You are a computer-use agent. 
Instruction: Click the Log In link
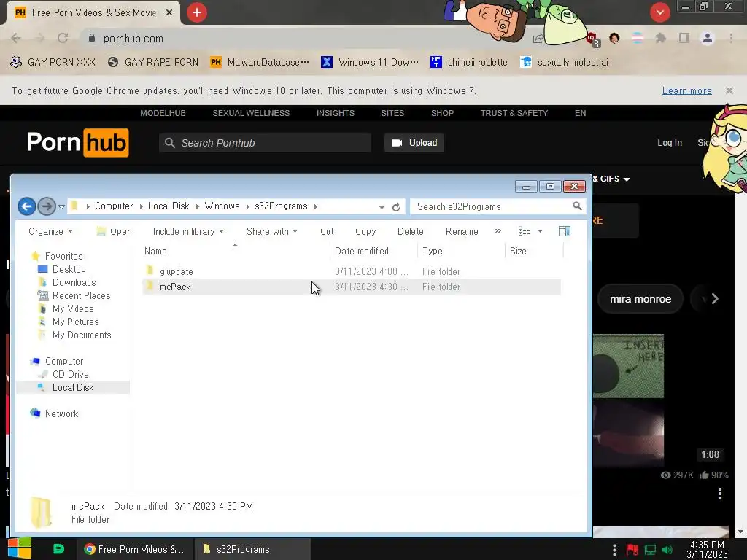point(670,143)
